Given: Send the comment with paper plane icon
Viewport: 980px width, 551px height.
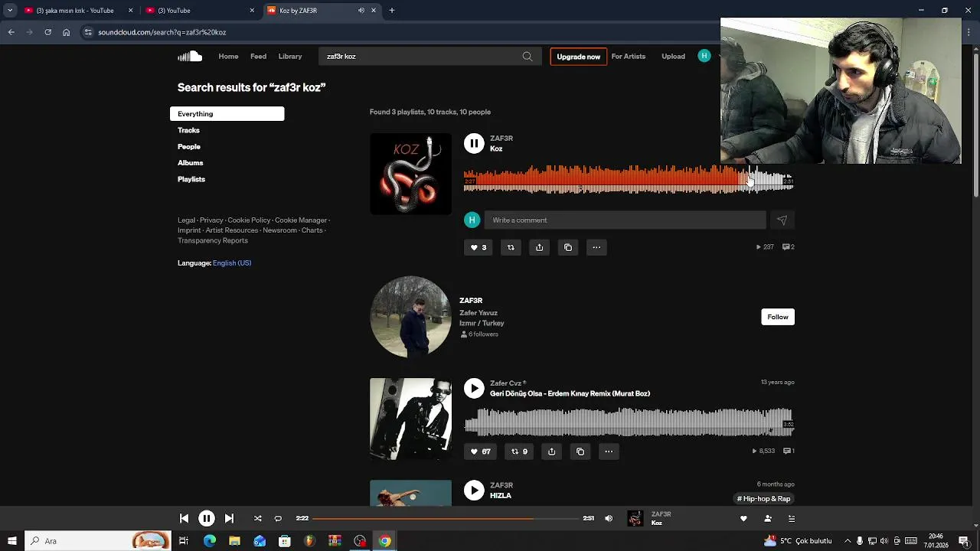Looking at the screenshot, I should coord(782,220).
